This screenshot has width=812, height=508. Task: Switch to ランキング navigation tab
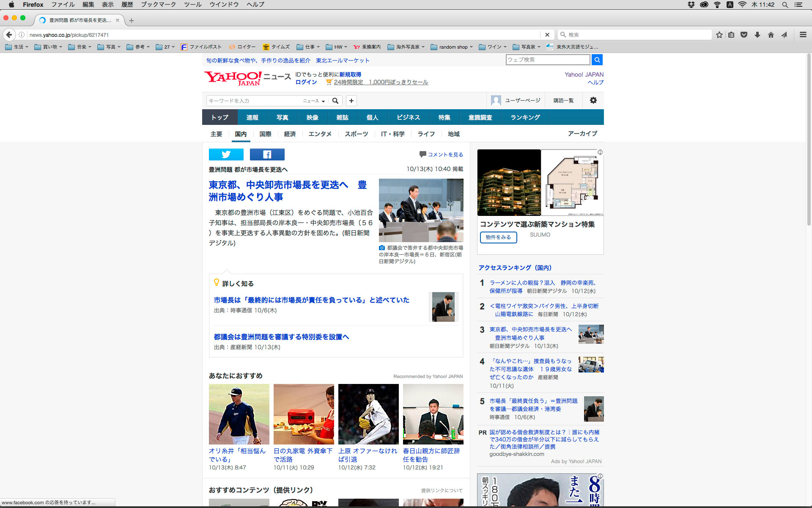pos(525,117)
